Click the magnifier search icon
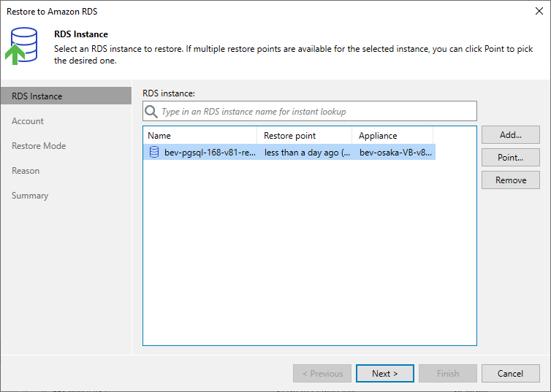This screenshot has width=551, height=392. point(151,112)
